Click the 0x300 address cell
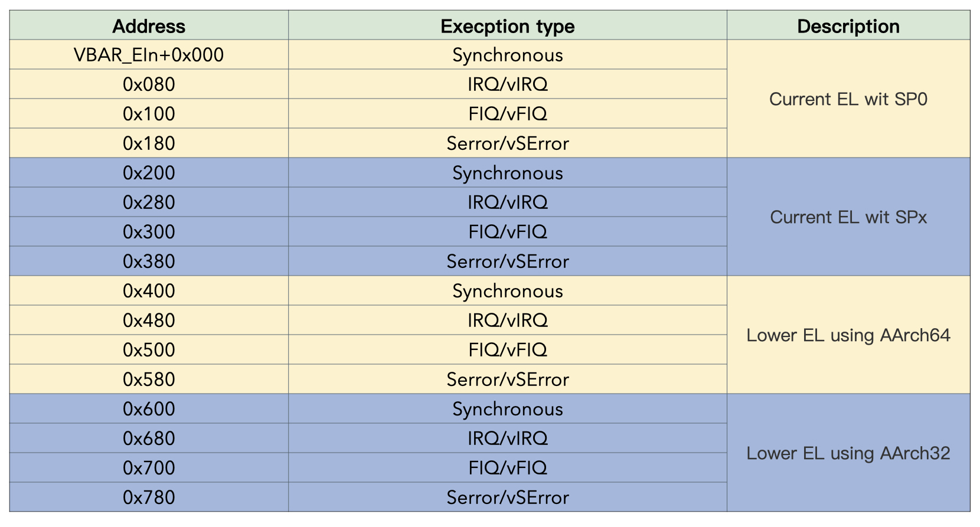The height and width of the screenshot is (527, 980). point(149,232)
